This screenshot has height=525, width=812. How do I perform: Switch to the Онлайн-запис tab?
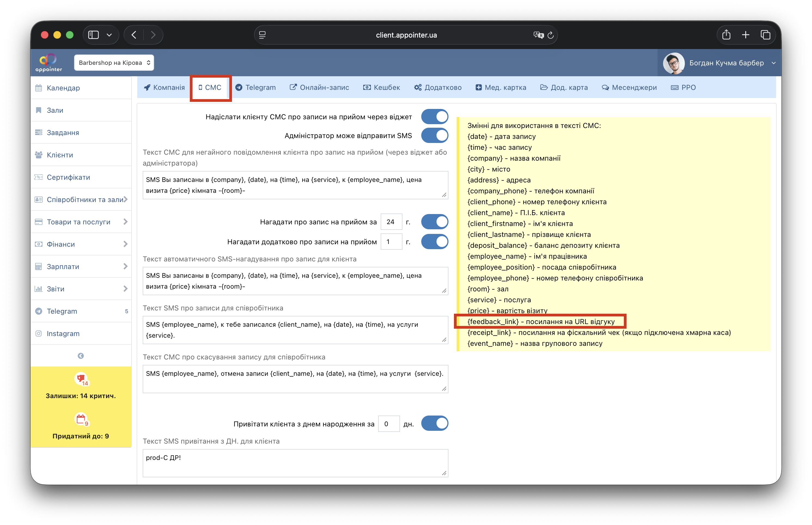tap(319, 88)
